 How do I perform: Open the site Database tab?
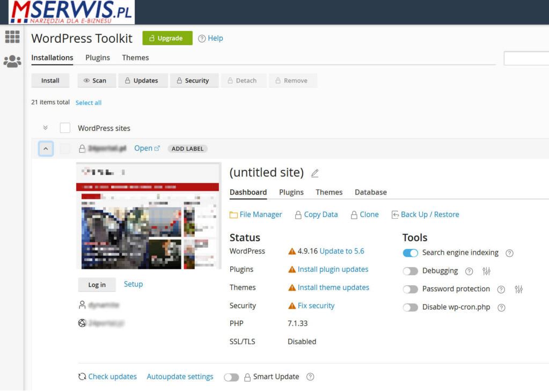[x=371, y=193]
